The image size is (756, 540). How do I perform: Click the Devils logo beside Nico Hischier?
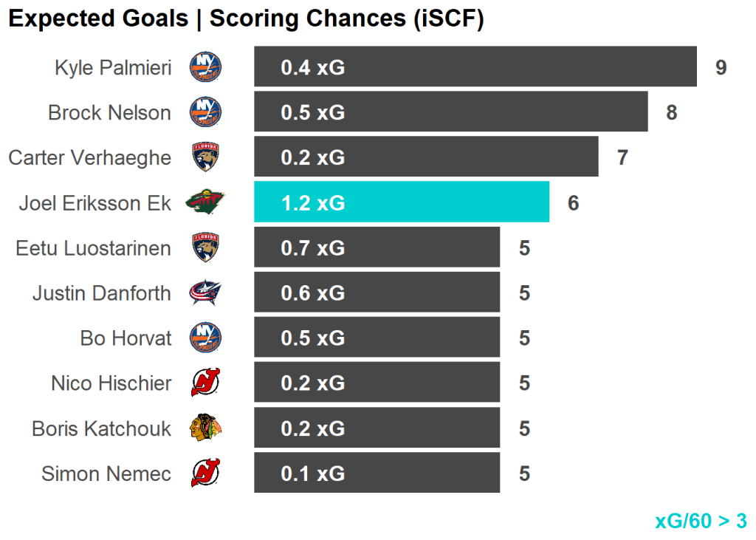click(x=205, y=383)
